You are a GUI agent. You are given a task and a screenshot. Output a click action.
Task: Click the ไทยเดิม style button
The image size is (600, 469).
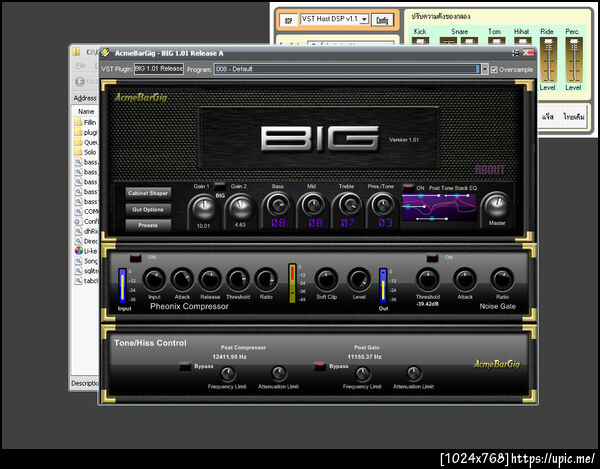573,117
